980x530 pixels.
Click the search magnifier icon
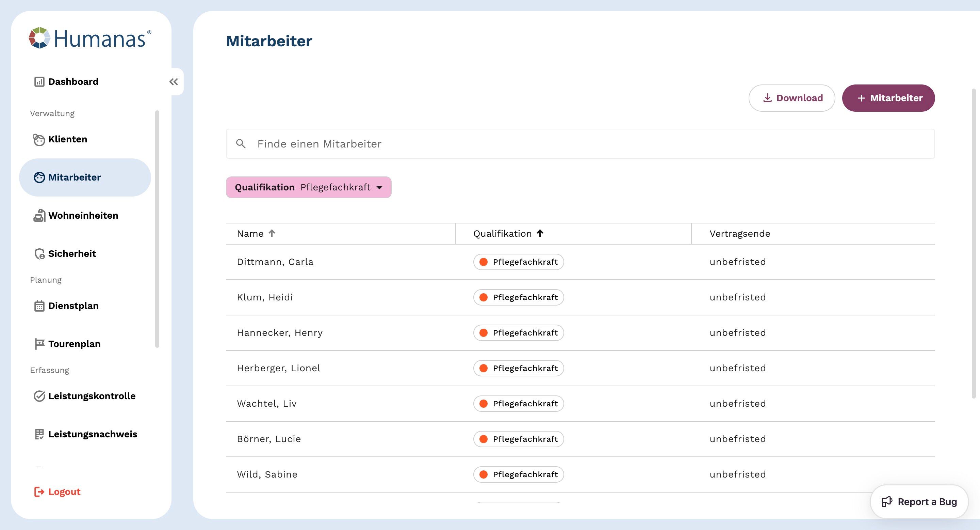click(x=241, y=144)
